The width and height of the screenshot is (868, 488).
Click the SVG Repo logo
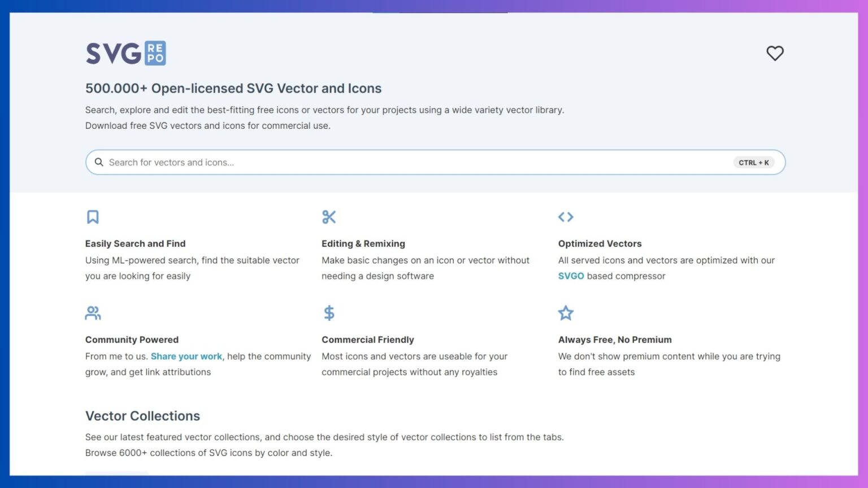125,53
